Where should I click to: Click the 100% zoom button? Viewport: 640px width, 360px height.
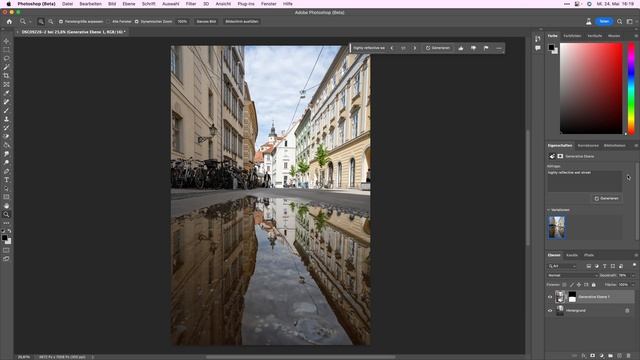[182, 22]
